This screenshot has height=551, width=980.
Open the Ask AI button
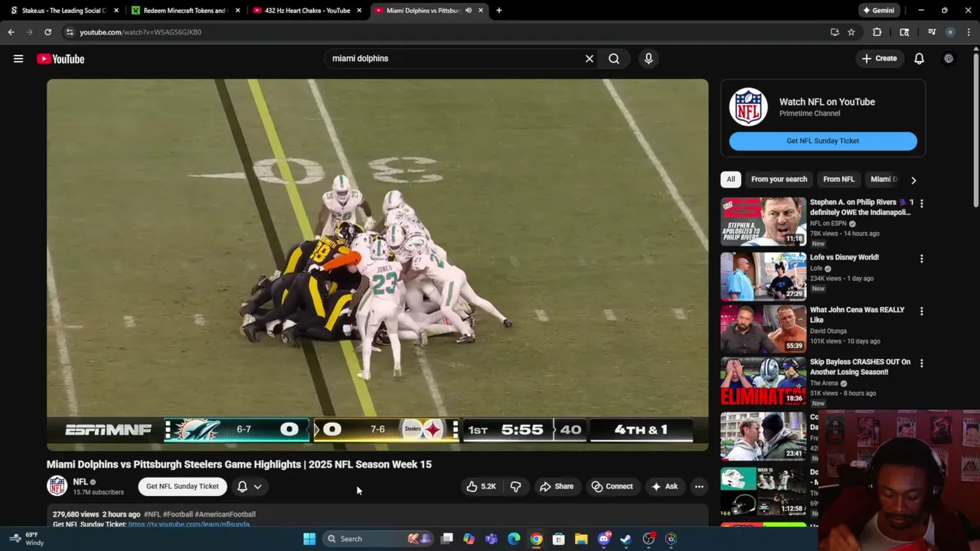pos(665,487)
